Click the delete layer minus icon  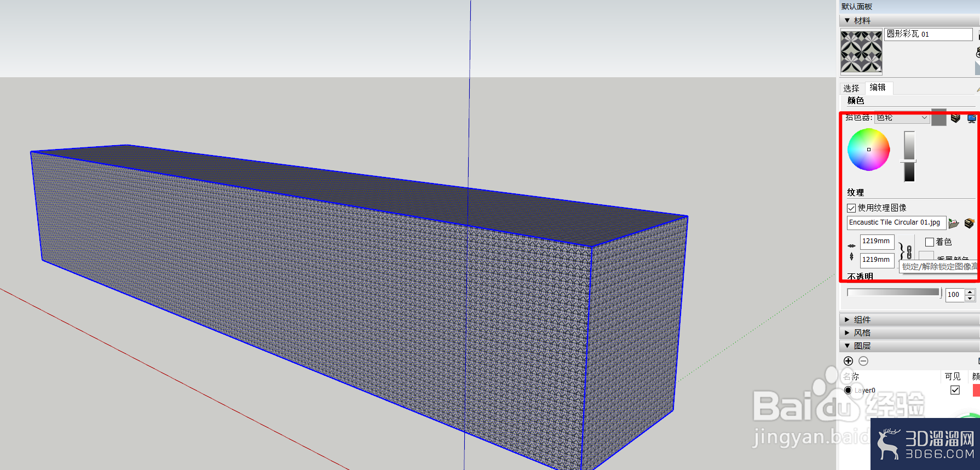pyautogui.click(x=863, y=361)
